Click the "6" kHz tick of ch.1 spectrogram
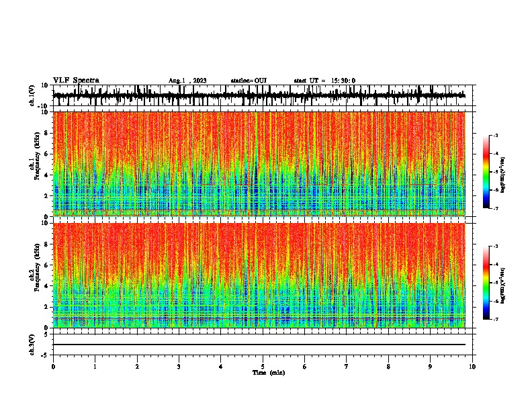Viewport: 532px width, 411px height. pos(47,154)
